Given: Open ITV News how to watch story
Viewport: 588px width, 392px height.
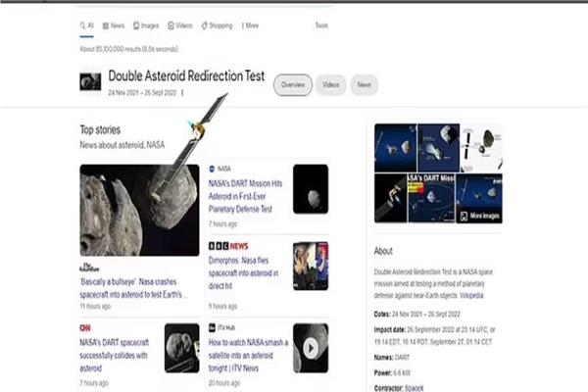Looking at the screenshot, I should (248, 355).
